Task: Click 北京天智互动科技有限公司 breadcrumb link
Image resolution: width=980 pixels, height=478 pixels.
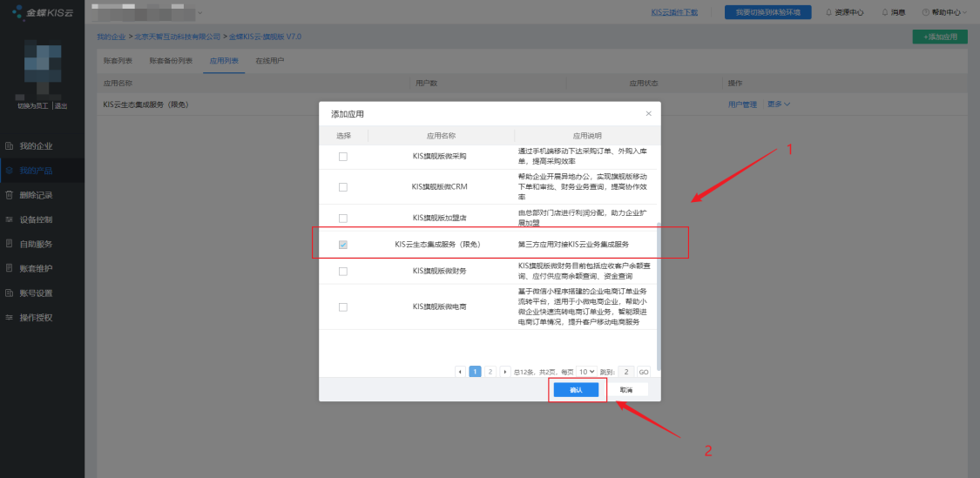Action: point(178,37)
